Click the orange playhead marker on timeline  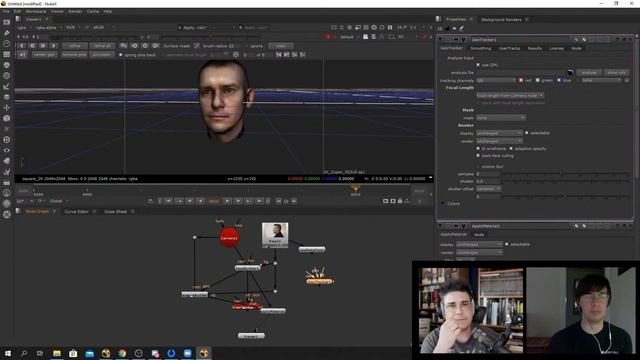click(x=355, y=188)
